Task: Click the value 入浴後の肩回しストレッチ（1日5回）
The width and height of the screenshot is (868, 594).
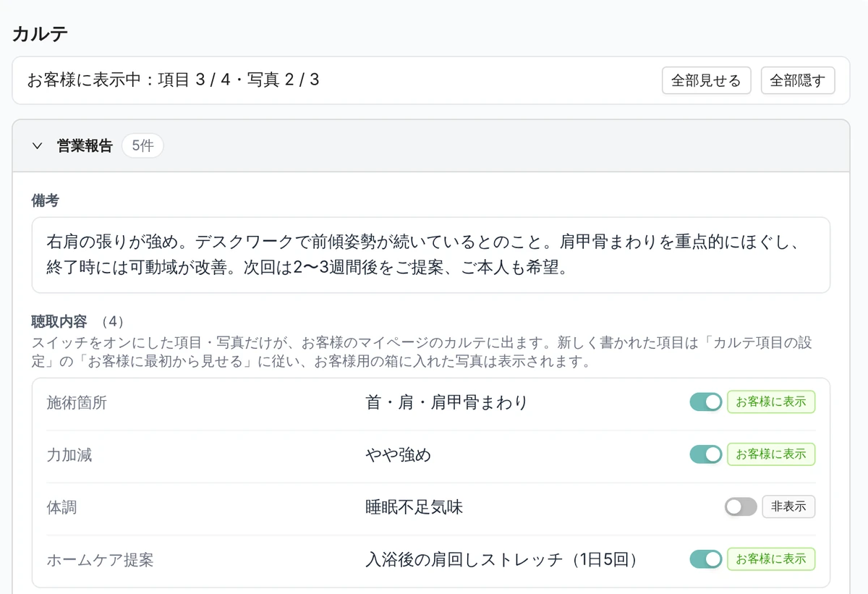Action: tap(503, 560)
